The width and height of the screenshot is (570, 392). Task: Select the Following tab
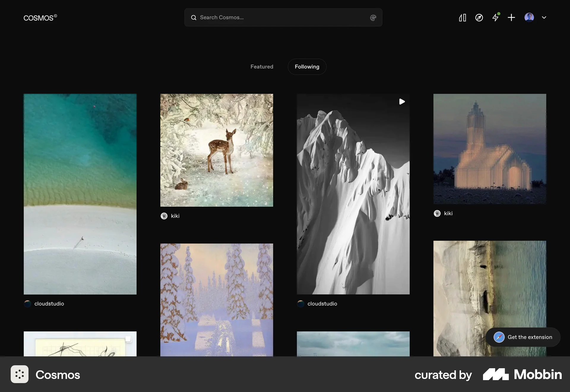307,67
